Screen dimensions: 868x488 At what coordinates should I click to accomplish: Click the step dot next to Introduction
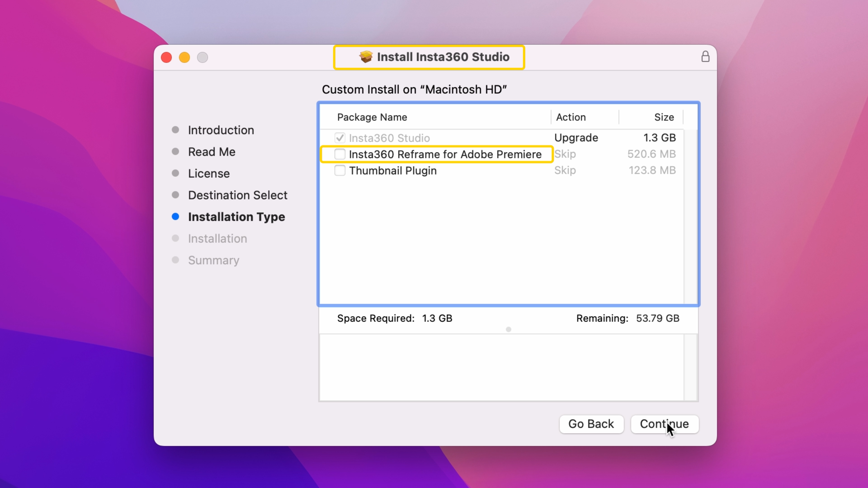click(x=176, y=130)
